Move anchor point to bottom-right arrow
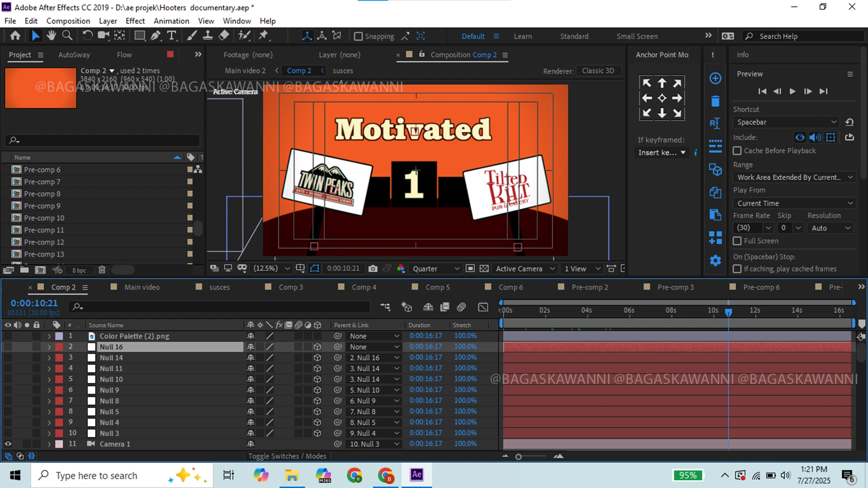Image resolution: width=868 pixels, height=488 pixels. (x=677, y=113)
